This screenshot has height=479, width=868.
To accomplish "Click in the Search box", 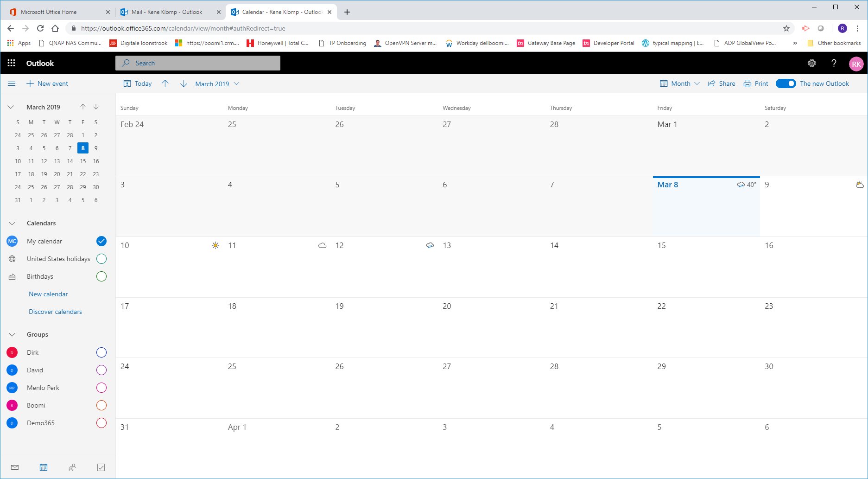I will 198,63.
